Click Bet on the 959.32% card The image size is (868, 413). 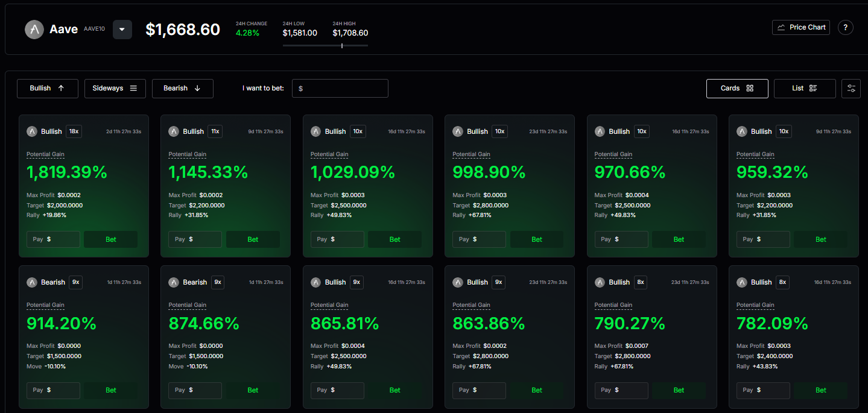821,239
